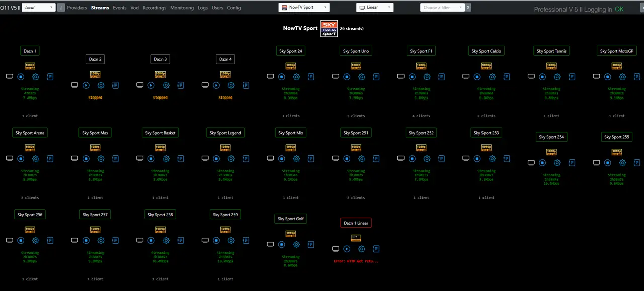The height and width of the screenshot is (291, 644).
Task: Click the 1080p badge under Sky Sport 24
Action: click(x=291, y=66)
